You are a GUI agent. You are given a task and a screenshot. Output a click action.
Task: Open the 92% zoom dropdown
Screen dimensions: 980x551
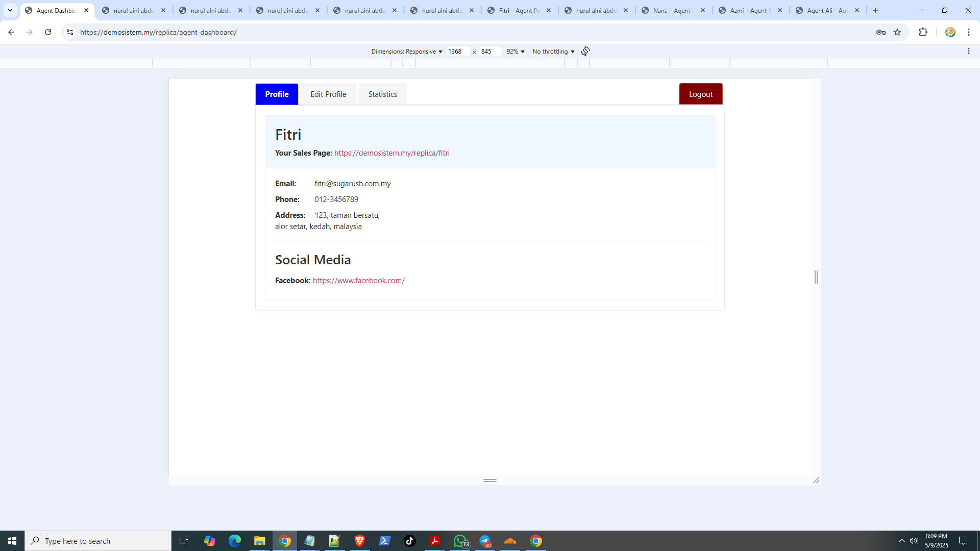click(516, 52)
